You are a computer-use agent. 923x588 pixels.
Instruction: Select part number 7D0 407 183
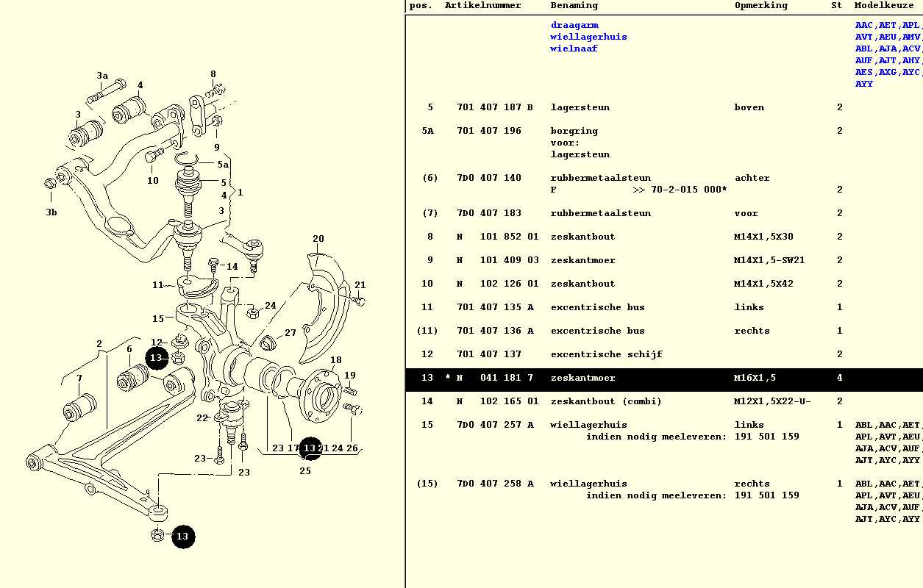tap(489, 213)
